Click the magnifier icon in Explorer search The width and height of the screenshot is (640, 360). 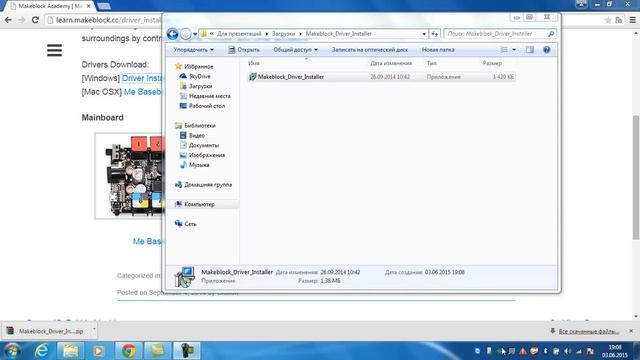(x=551, y=34)
